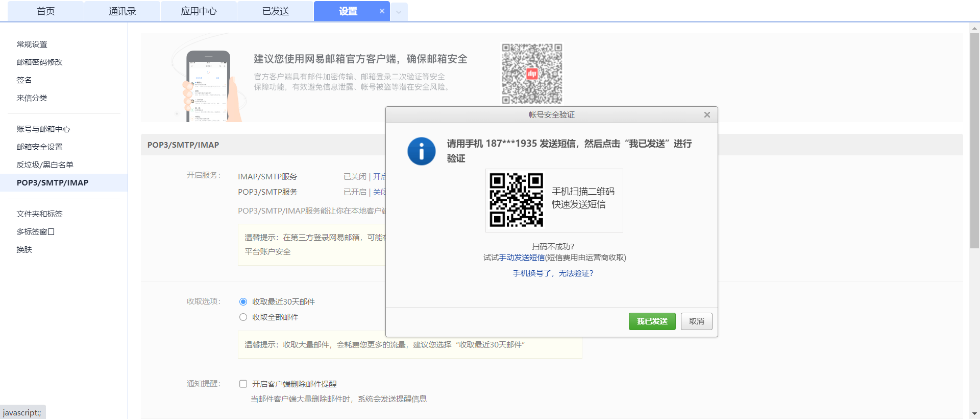Go to 签名 settings

24,80
